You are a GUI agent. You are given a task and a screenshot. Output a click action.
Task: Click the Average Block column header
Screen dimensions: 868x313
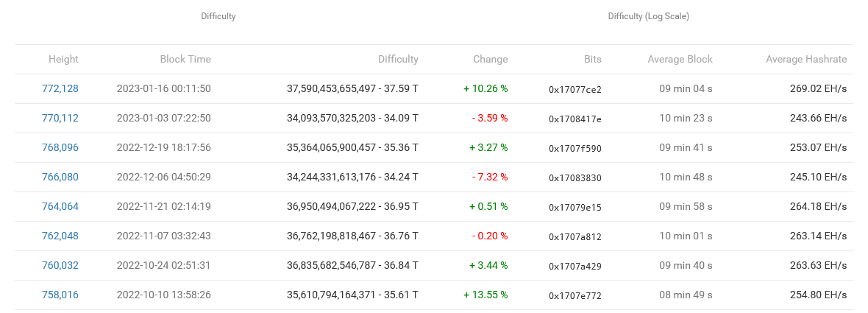click(680, 59)
